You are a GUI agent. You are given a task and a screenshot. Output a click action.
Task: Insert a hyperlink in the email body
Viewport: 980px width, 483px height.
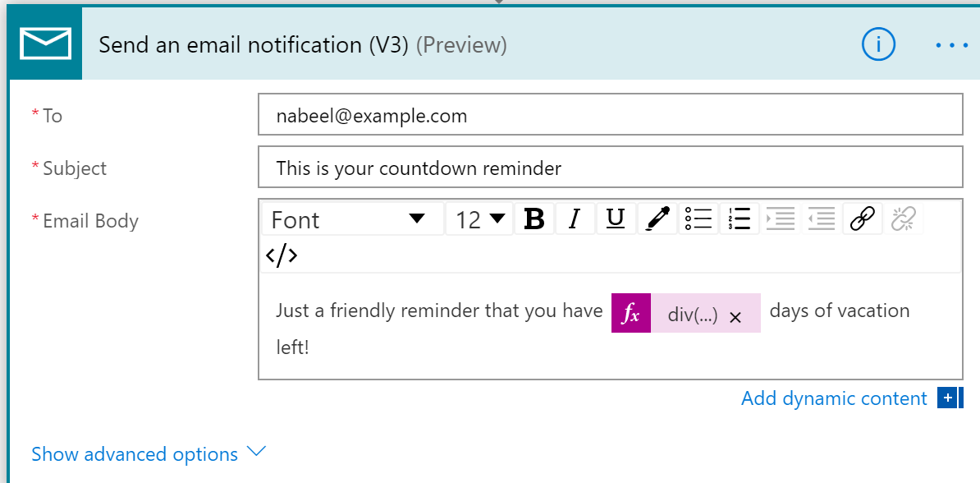pyautogui.click(x=862, y=218)
